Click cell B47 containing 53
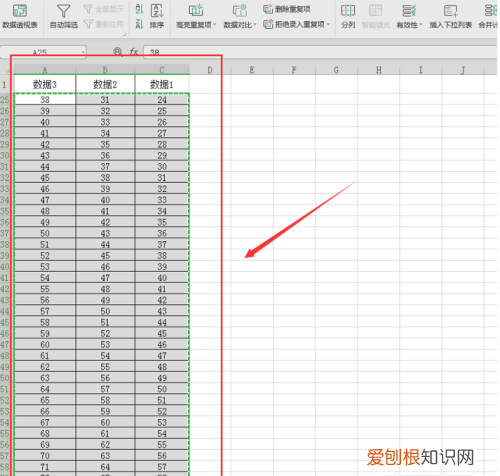Image resolution: width=500 pixels, height=476 pixels. (105, 344)
